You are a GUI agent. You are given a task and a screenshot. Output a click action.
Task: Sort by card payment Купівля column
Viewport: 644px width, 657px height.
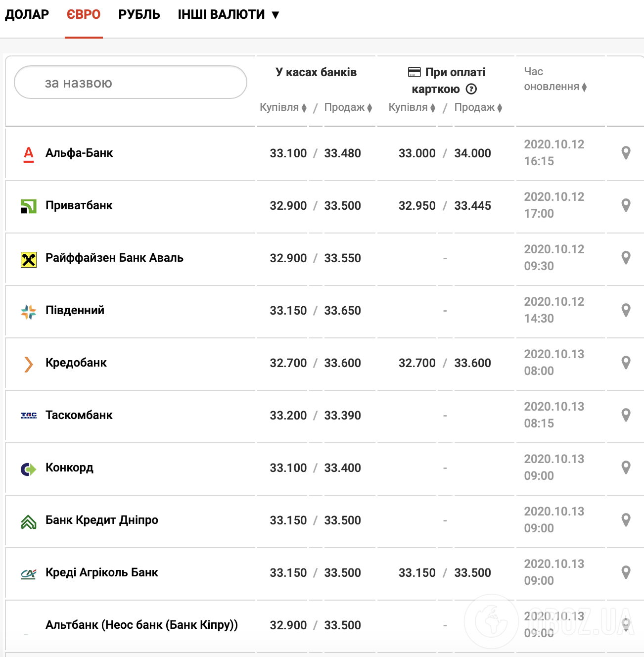click(x=412, y=107)
